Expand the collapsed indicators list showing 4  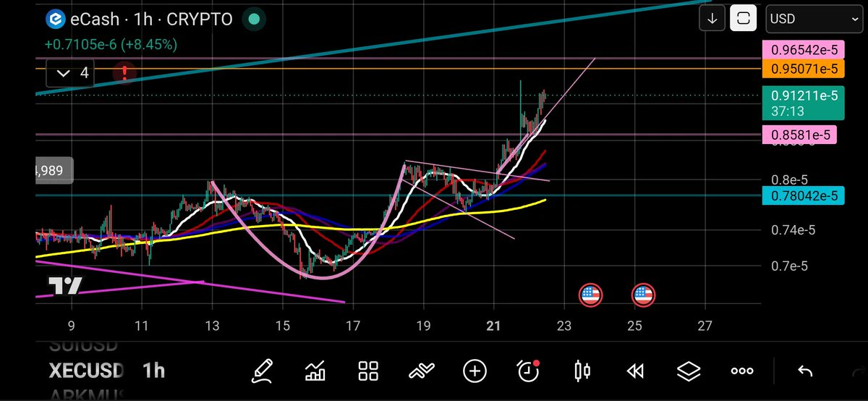click(x=70, y=73)
